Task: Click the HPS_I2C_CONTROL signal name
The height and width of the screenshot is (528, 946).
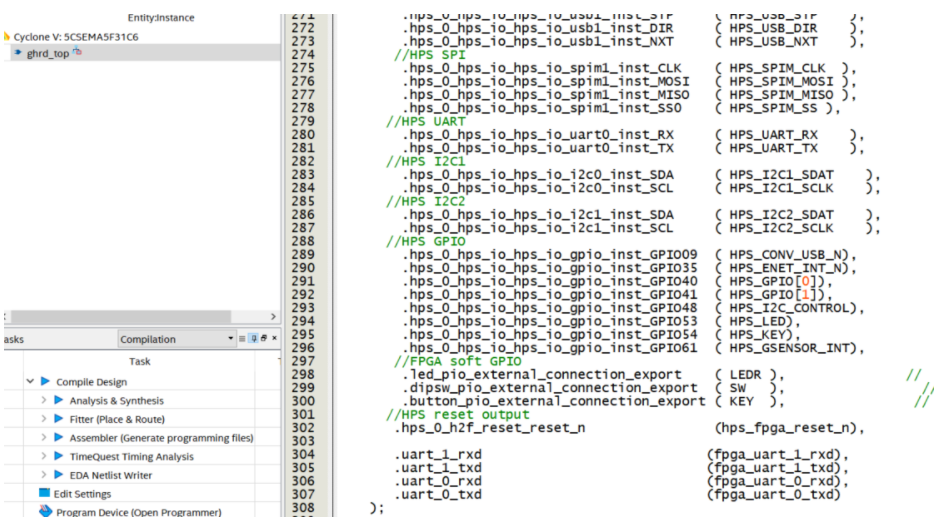Action: [789, 308]
